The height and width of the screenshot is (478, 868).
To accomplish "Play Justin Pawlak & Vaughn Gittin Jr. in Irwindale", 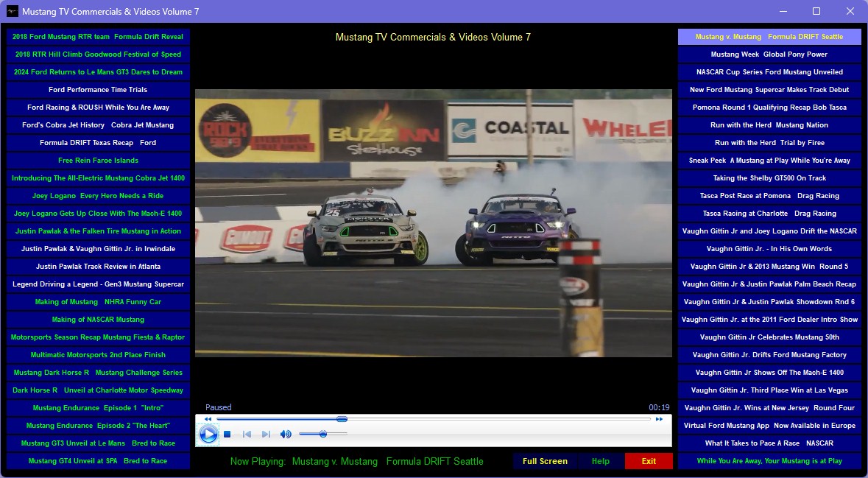I will (x=98, y=249).
